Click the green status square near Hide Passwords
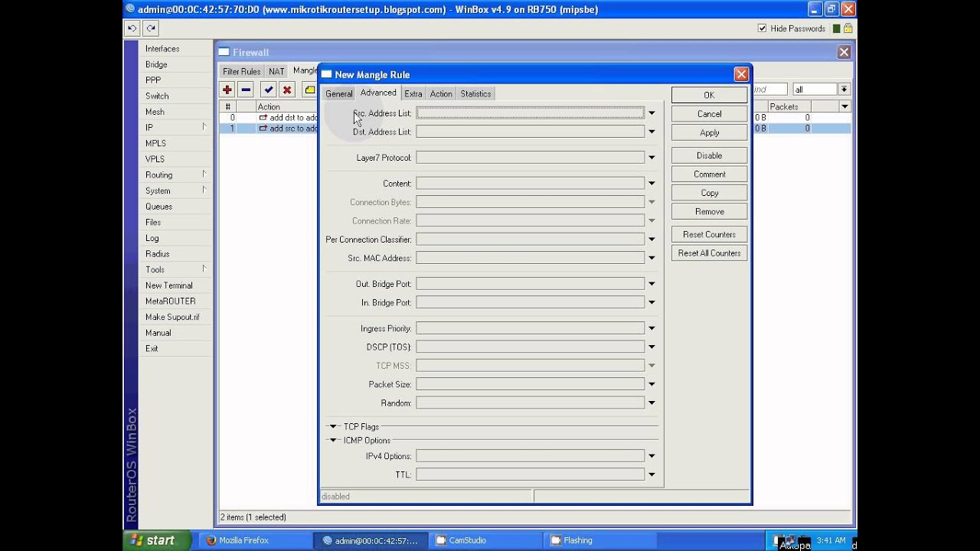Screen dimensions: 980x551 tap(837, 28)
